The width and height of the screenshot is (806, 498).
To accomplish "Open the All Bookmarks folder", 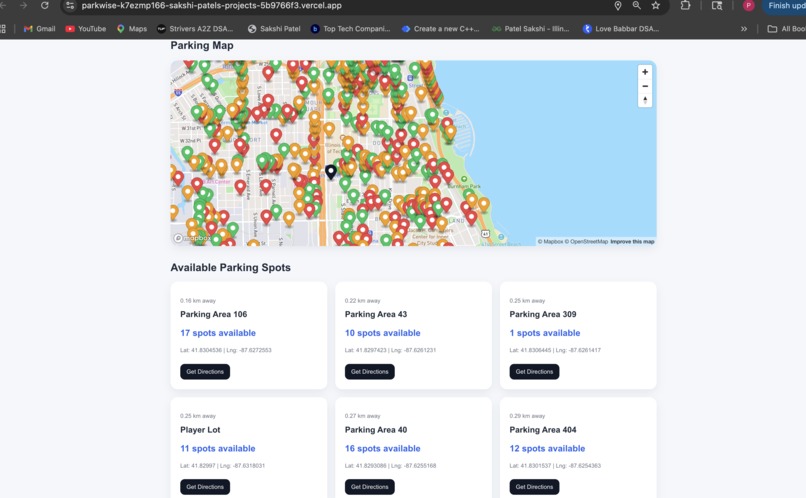I will [786, 29].
